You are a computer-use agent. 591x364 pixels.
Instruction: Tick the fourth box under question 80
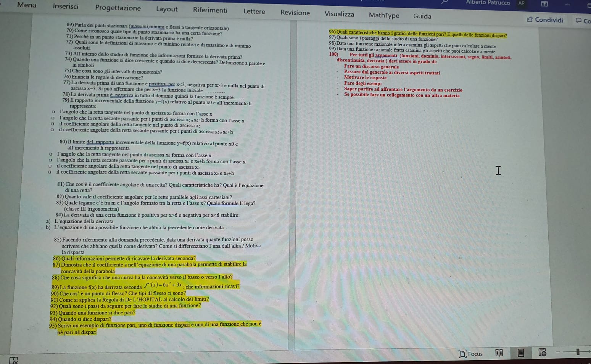(50, 172)
